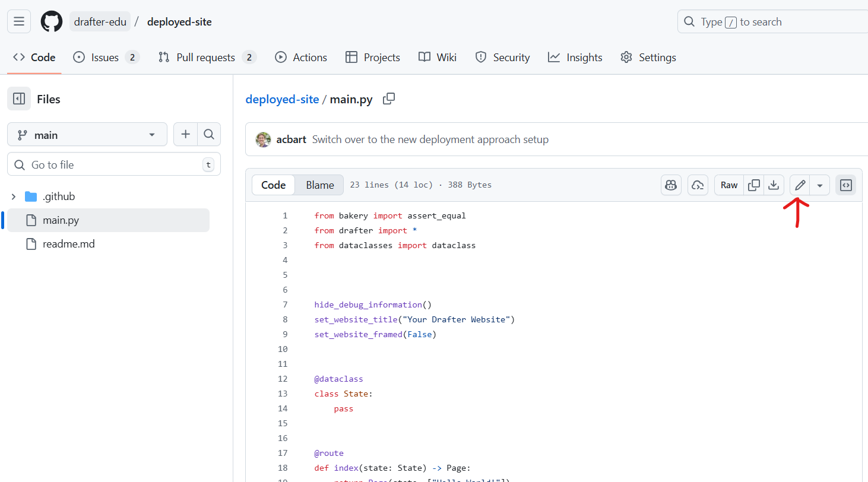
Task: Collapse the Files side panel icon
Action: [x=19, y=99]
